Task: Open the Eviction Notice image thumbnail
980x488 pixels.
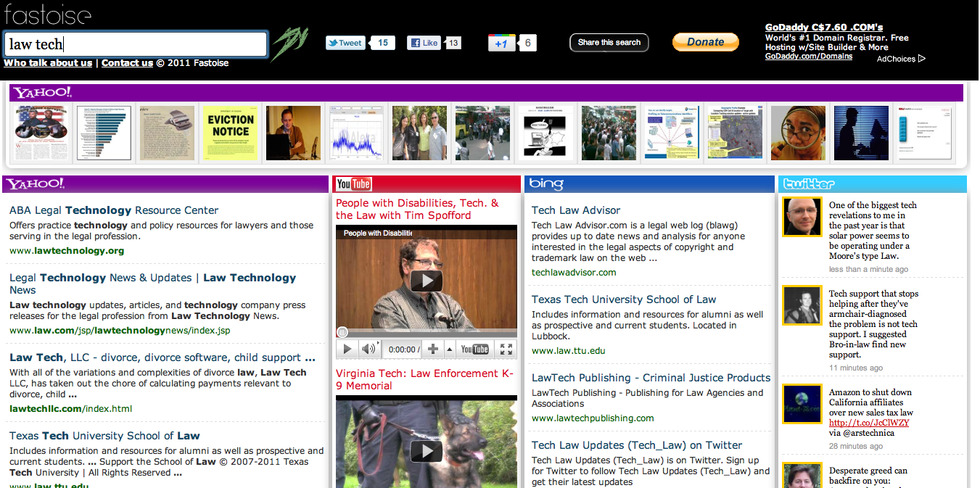Action: (x=231, y=133)
